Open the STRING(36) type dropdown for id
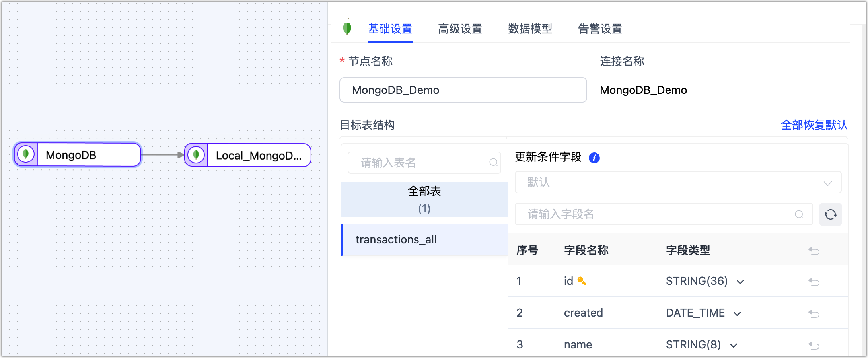The image size is (868, 358). 740,281
